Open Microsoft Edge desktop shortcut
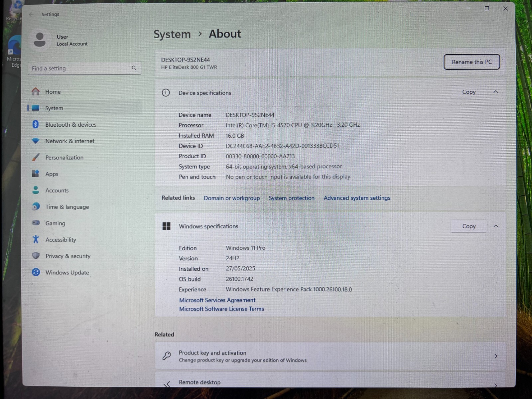This screenshot has height=399, width=532. [x=14, y=52]
